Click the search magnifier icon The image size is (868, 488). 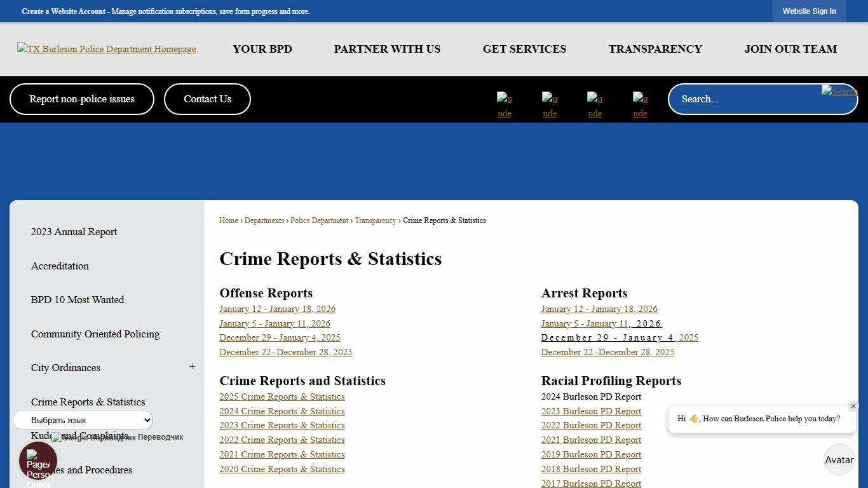(x=839, y=91)
